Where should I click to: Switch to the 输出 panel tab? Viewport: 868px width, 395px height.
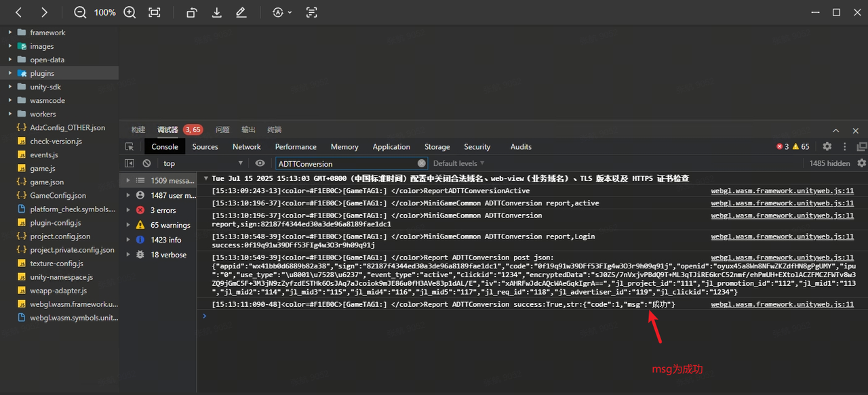[249, 129]
